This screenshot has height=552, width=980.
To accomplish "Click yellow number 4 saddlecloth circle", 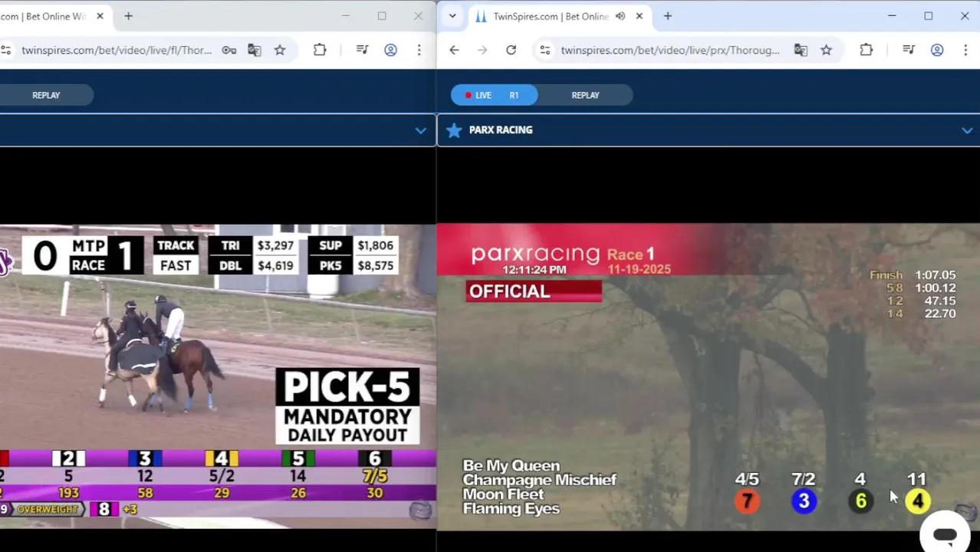I will tap(917, 501).
